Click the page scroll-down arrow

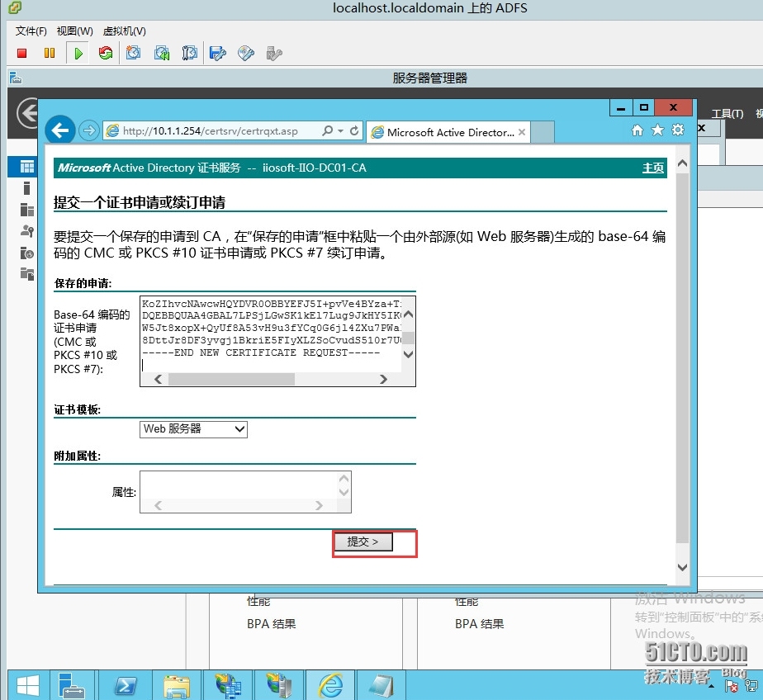[682, 567]
